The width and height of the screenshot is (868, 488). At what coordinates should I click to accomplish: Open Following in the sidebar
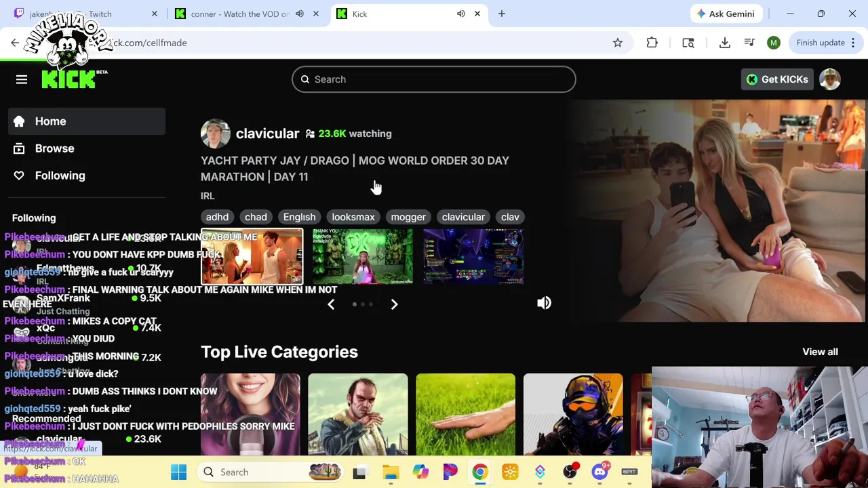pos(87,176)
